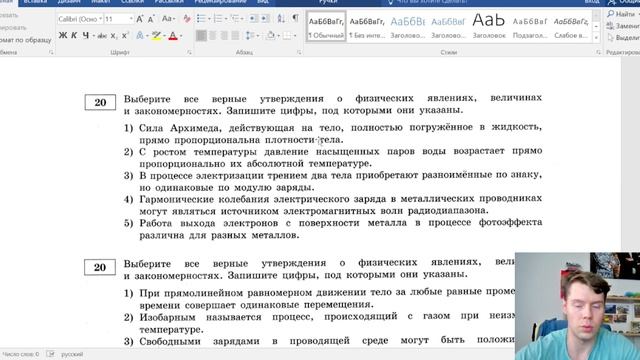640x360 pixels.
Task: Apply the numbered list
Action: [218, 19]
